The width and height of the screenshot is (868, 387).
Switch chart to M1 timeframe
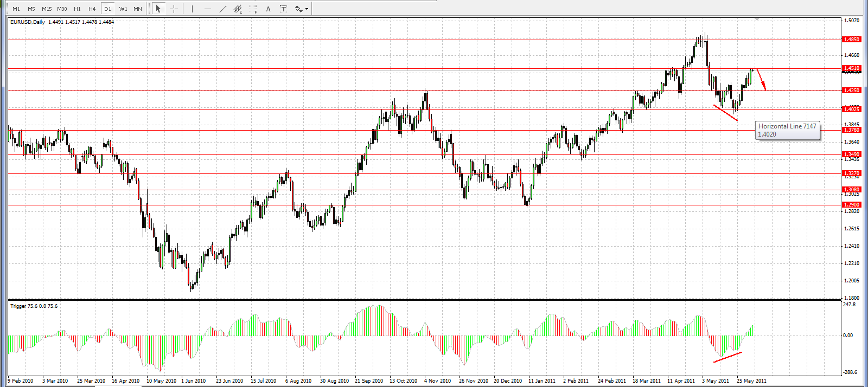tap(16, 9)
